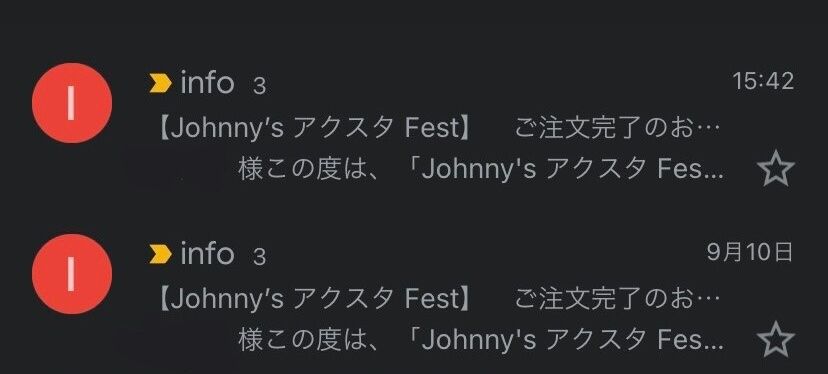The image size is (828, 374).
Task: Open ご注文完了のお… text in first email
Action: 618,128
